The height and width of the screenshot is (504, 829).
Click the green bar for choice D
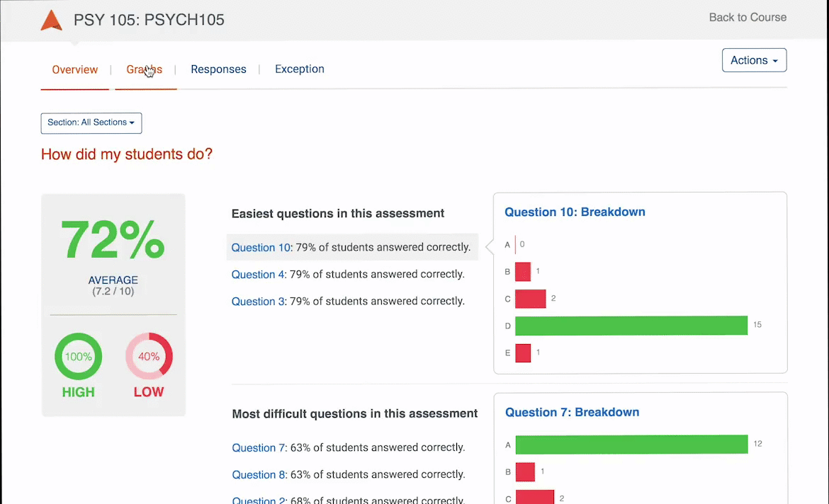coord(631,325)
